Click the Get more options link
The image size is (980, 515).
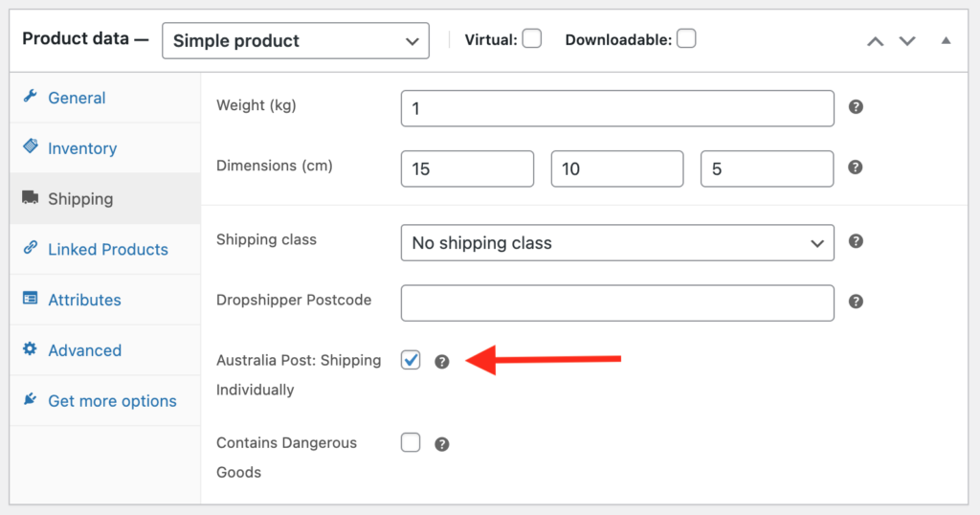click(113, 401)
